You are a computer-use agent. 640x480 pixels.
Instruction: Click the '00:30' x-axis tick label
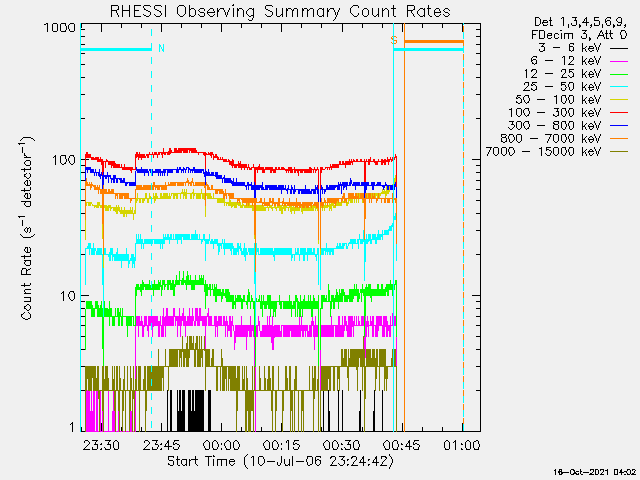pyautogui.click(x=342, y=445)
